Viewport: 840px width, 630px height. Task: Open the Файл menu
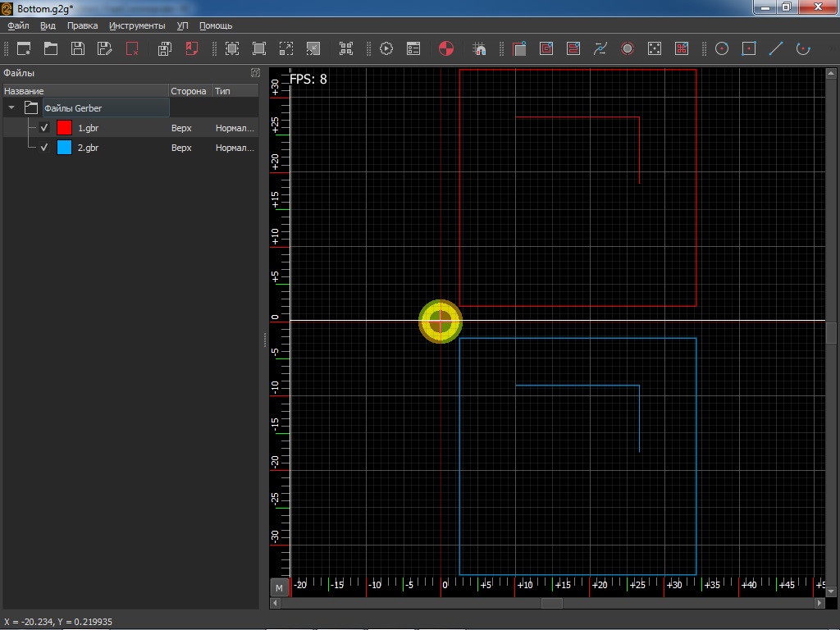pos(18,25)
